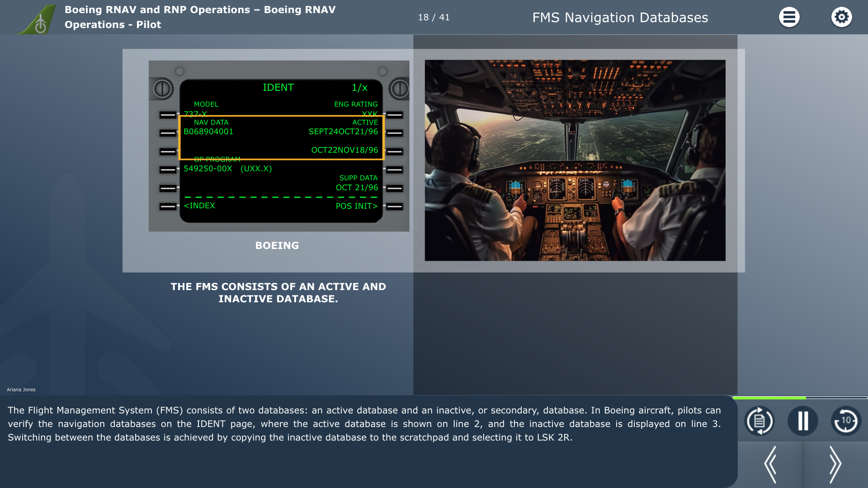The height and width of the screenshot is (488, 868).
Task: Replay the slide with the transcript reload icon
Action: (x=759, y=421)
